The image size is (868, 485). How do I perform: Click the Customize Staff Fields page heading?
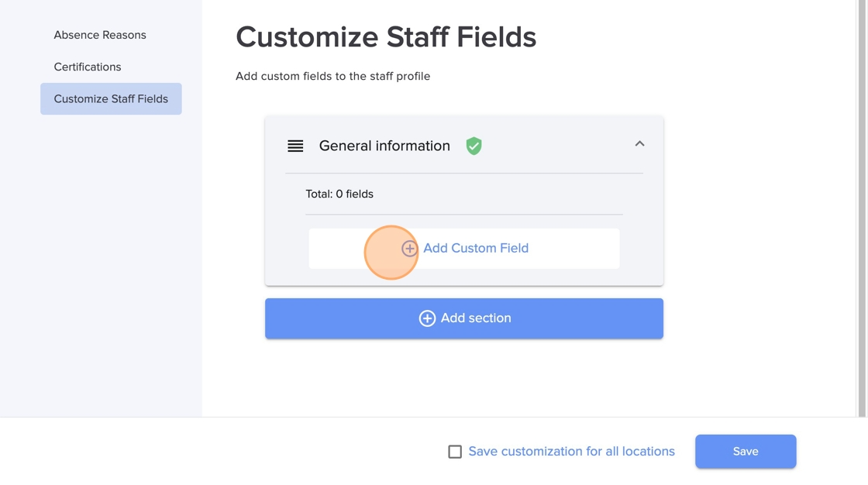tap(386, 37)
